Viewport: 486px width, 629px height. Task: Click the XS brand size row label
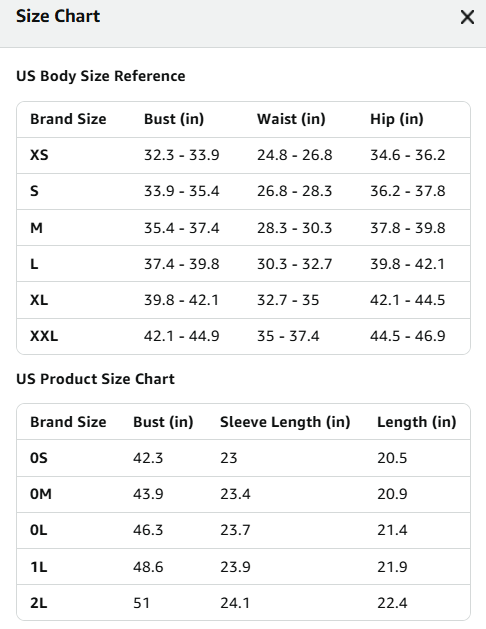[x=39, y=155]
